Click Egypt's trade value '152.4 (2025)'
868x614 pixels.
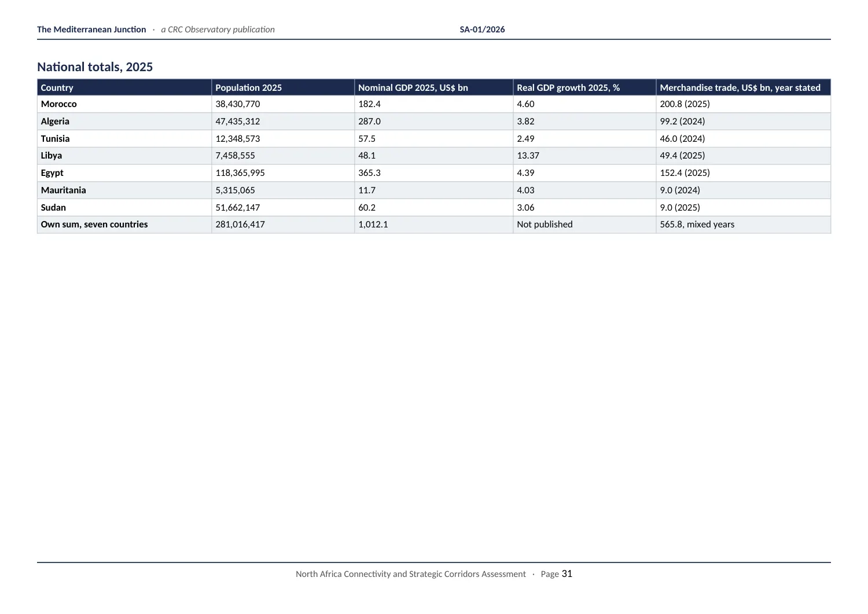[x=685, y=173]
